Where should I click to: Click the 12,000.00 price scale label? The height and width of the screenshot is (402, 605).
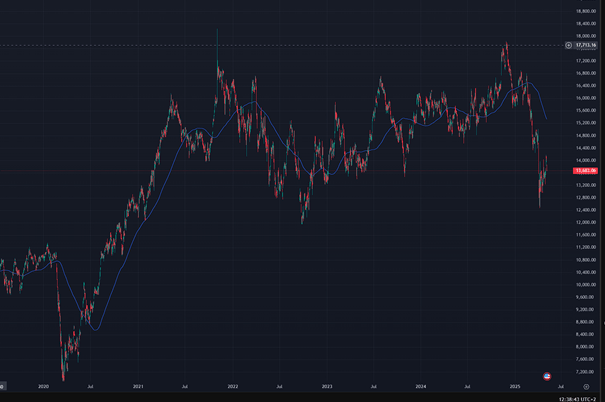(586, 222)
